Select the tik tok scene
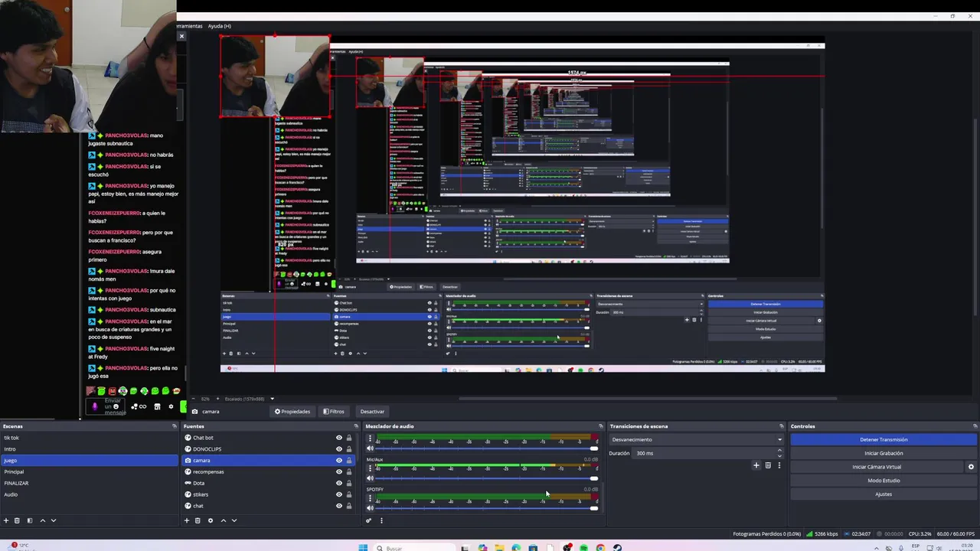 click(90, 438)
